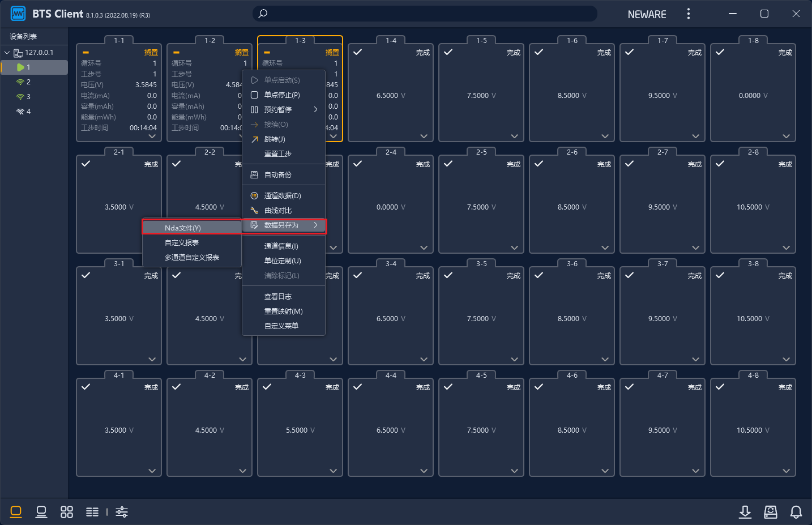Click the checkmark on channel 2-1
The width and height of the screenshot is (812, 525).
pyautogui.click(x=86, y=164)
